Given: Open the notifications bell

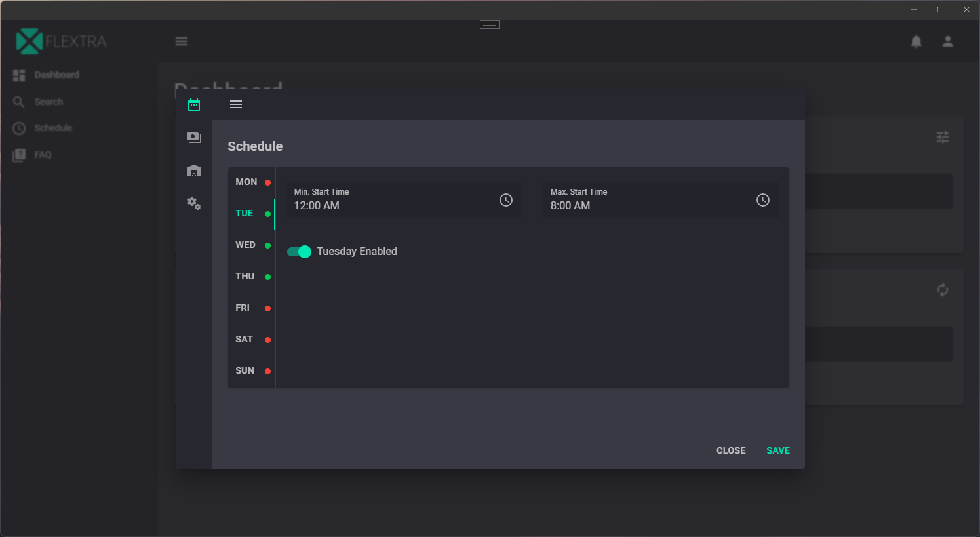Looking at the screenshot, I should point(916,41).
